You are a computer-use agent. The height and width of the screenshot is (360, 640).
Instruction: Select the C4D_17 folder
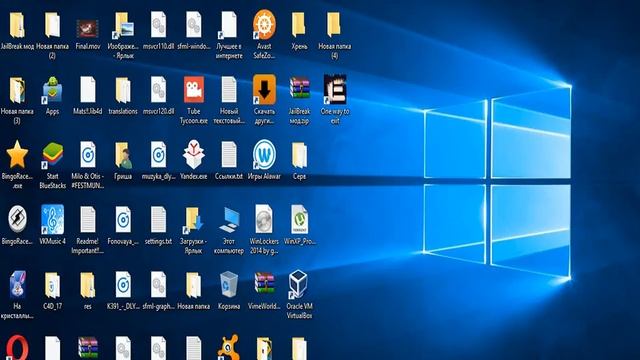(x=52, y=284)
